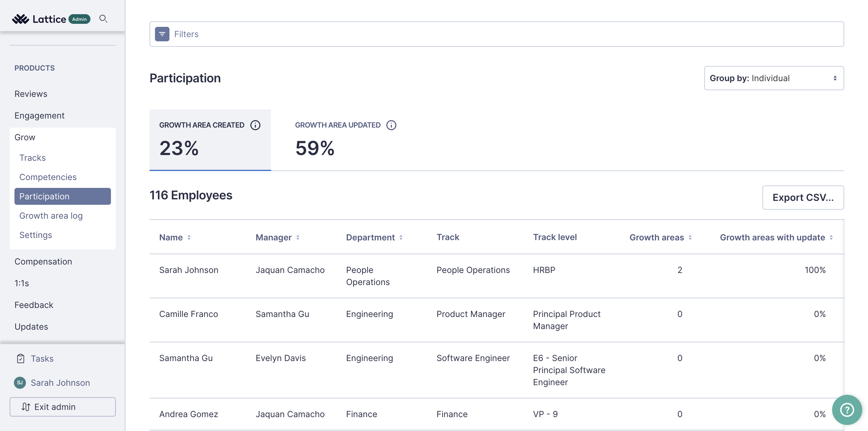Open Updates in the sidebar
Viewport: 868px width, 431px height.
pyautogui.click(x=31, y=327)
